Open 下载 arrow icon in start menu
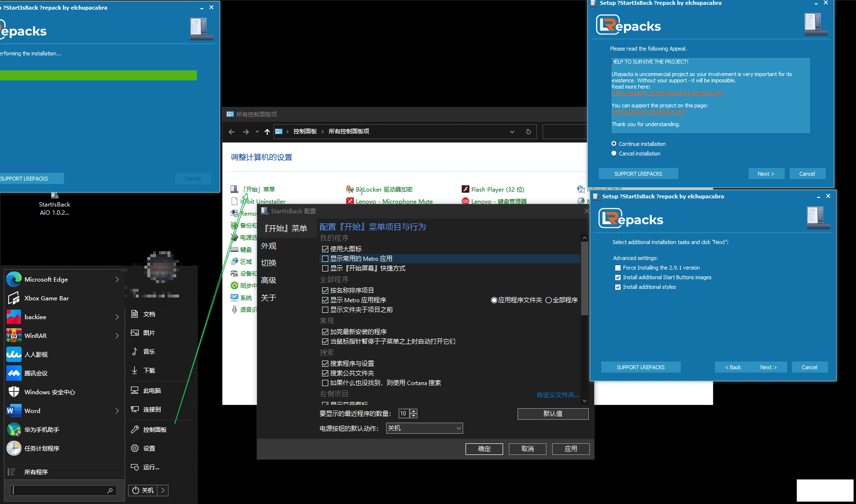The image size is (856, 504). point(135,370)
